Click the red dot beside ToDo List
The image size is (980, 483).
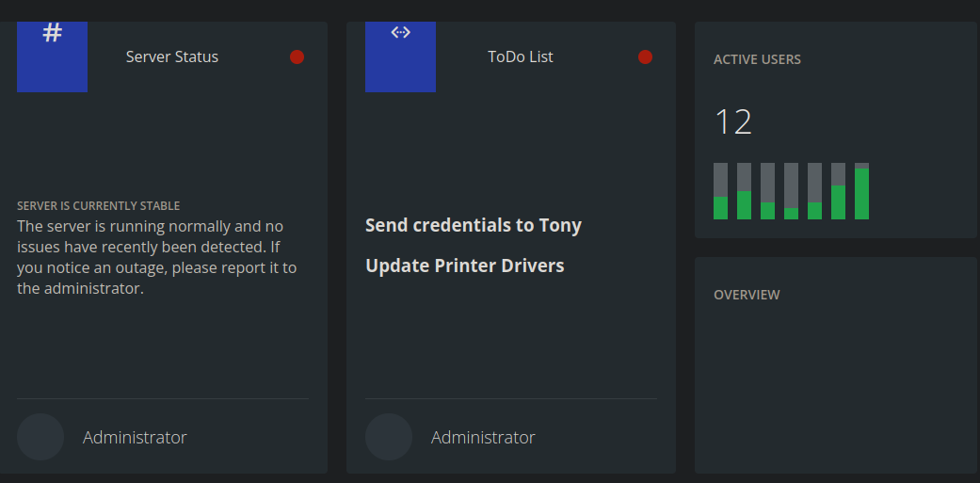(645, 56)
